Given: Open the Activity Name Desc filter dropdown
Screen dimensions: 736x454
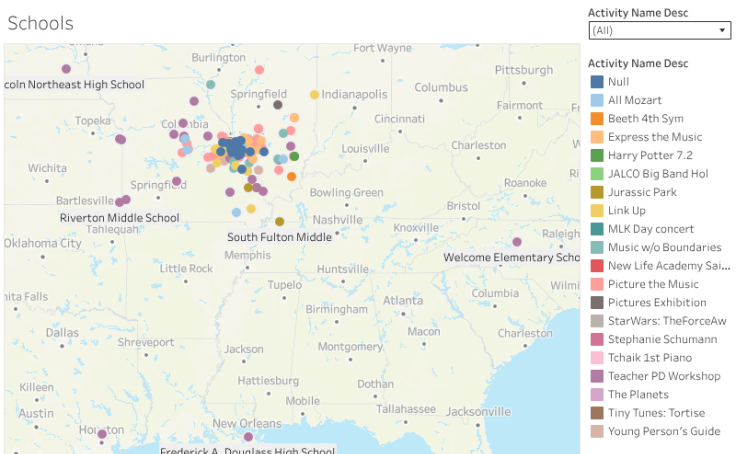Looking at the screenshot, I should click(x=659, y=31).
